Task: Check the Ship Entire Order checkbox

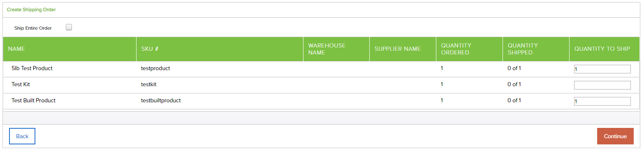Action: (x=69, y=27)
